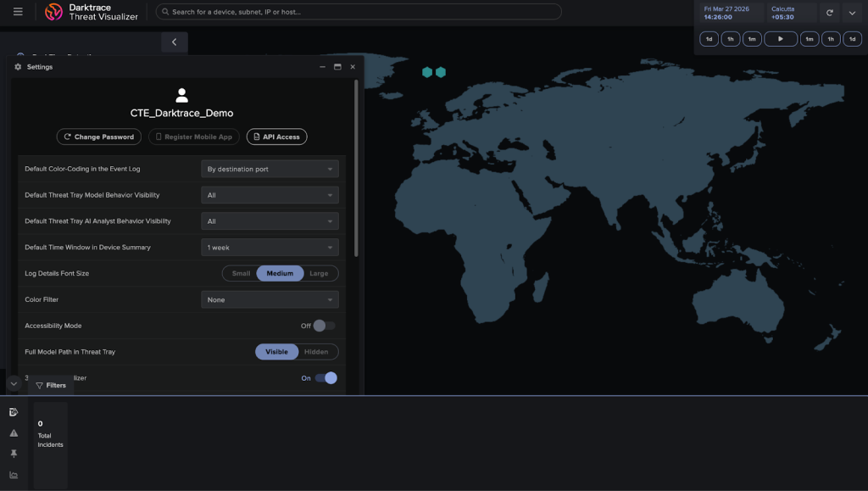Open model breach alerts triangle icon
The height and width of the screenshot is (491, 868).
14,432
